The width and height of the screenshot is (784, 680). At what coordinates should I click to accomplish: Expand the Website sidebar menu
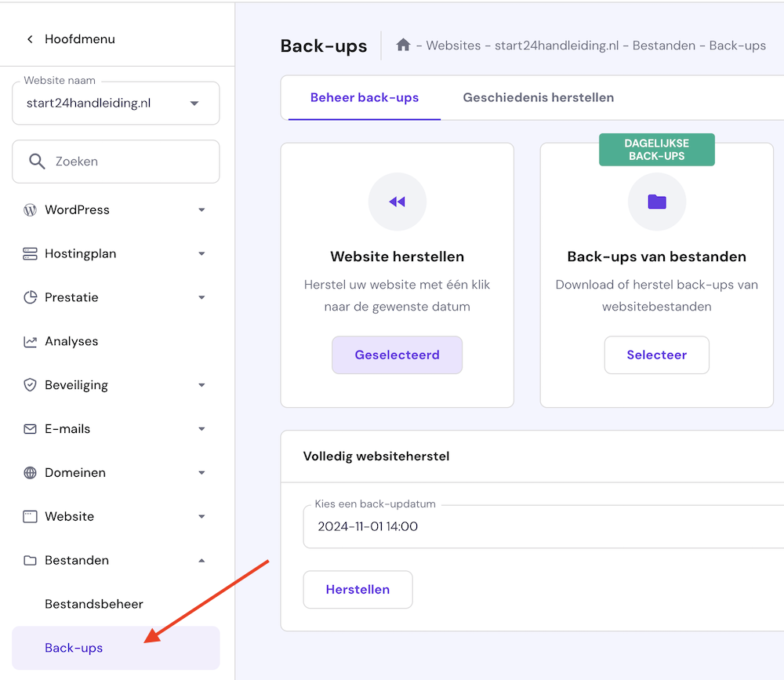(201, 516)
